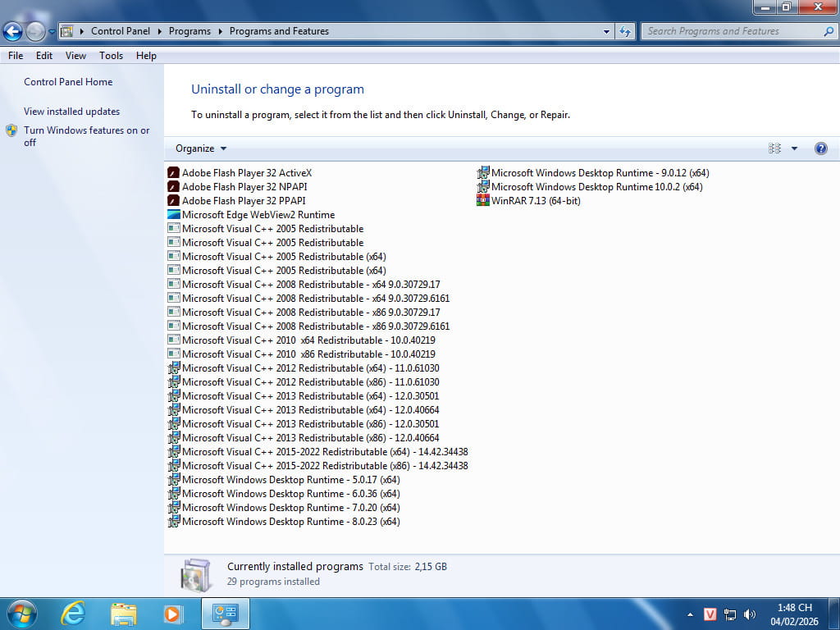This screenshot has width=840, height=630.
Task: Click the network tray icon
Action: 729,614
